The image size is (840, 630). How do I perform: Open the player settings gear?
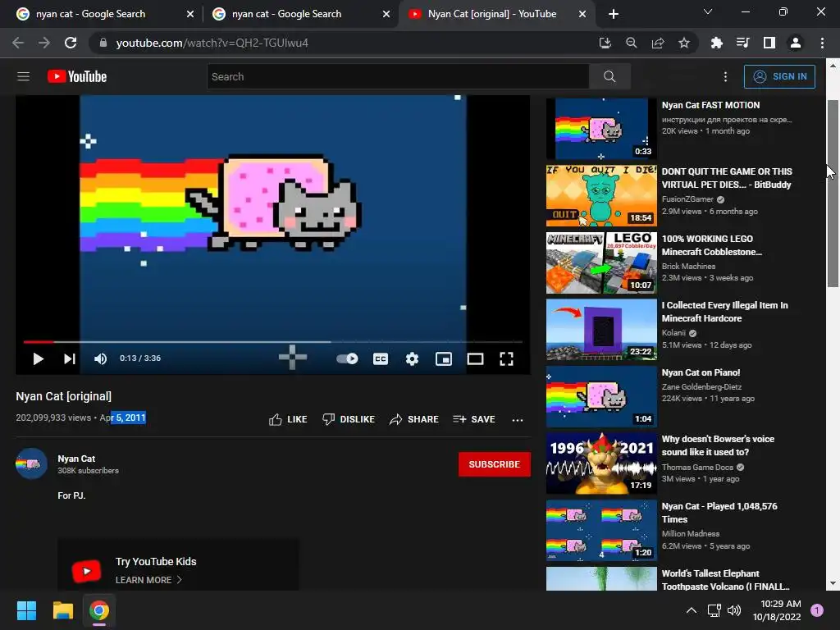(412, 358)
